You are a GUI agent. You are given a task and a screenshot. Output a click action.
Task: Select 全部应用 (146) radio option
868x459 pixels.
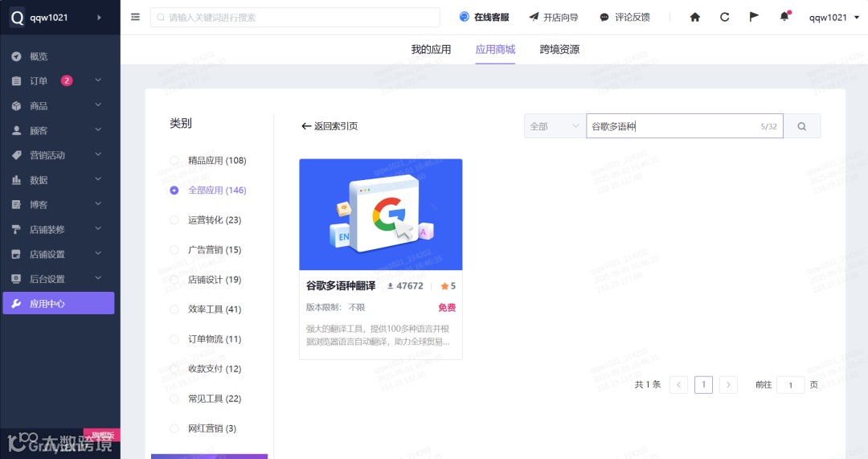tap(174, 191)
